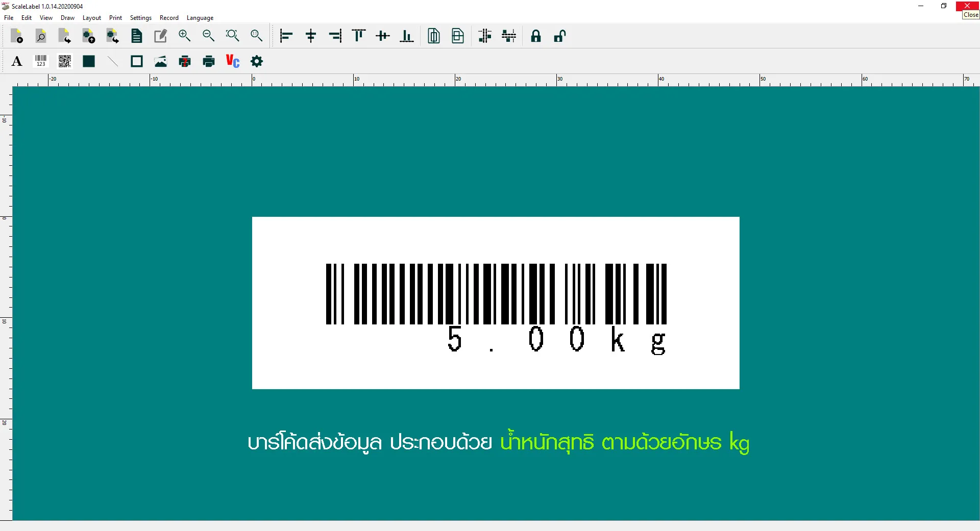Select the filled rectangle tool

click(x=89, y=62)
